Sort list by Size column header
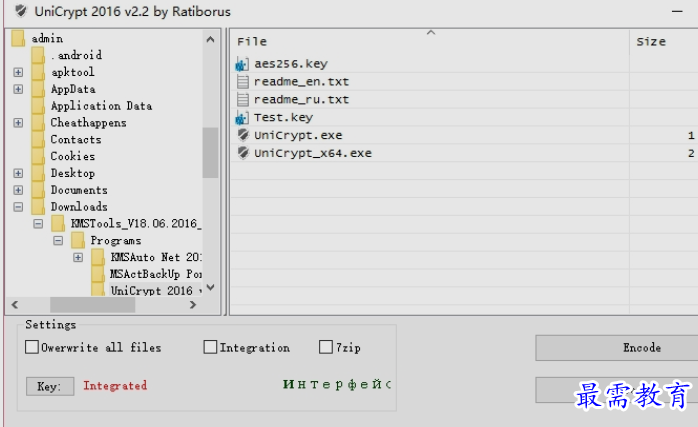The width and height of the screenshot is (698, 427). [x=664, y=41]
